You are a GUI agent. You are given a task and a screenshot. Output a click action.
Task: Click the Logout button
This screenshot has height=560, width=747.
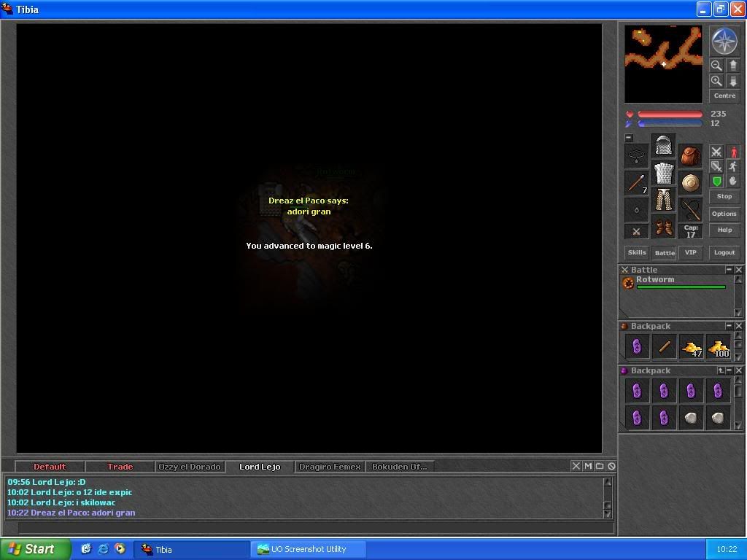tap(724, 252)
